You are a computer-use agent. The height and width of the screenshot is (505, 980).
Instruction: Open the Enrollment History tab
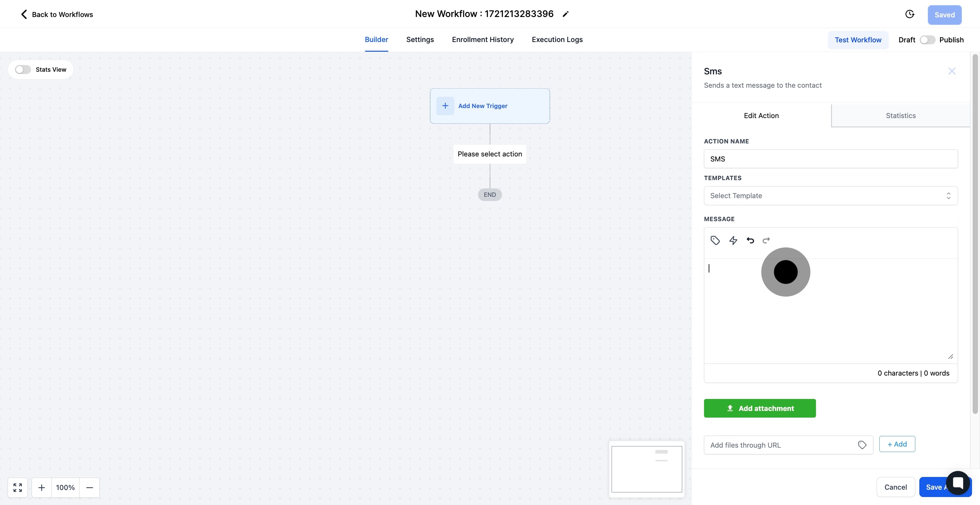pos(482,40)
